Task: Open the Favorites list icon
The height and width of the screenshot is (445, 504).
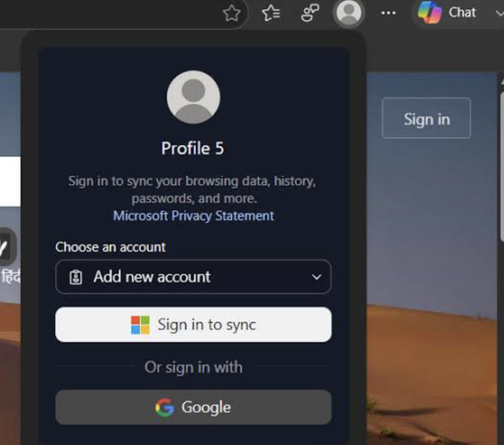Action: tap(271, 13)
